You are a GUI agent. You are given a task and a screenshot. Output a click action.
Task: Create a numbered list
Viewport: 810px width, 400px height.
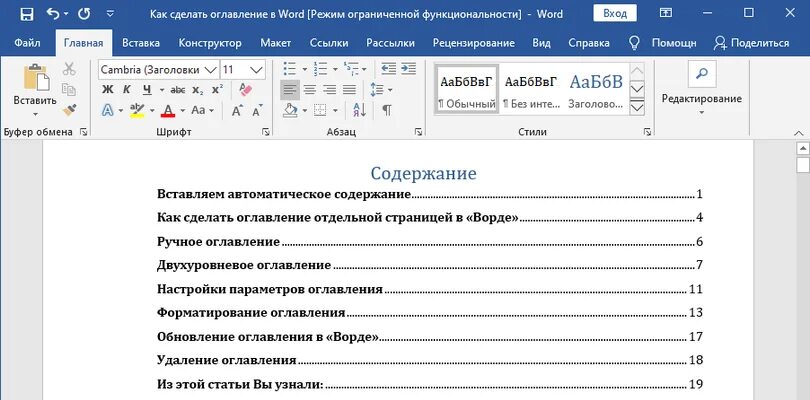click(x=320, y=68)
